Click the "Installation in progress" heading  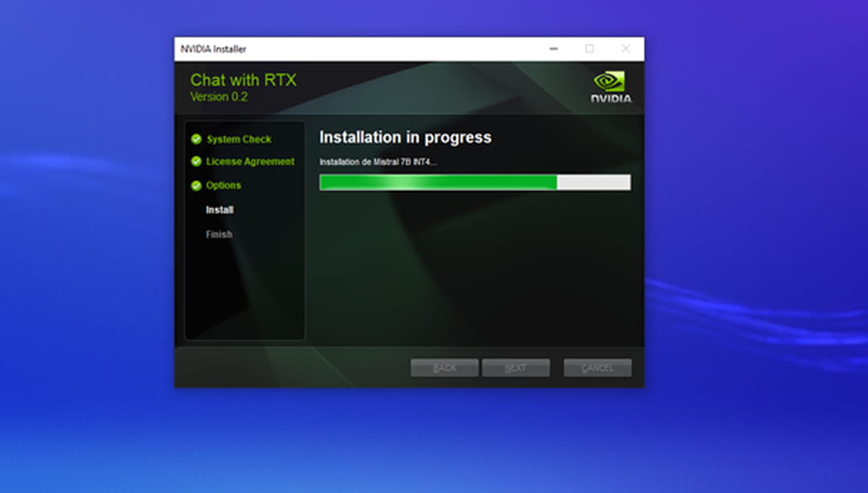point(405,137)
